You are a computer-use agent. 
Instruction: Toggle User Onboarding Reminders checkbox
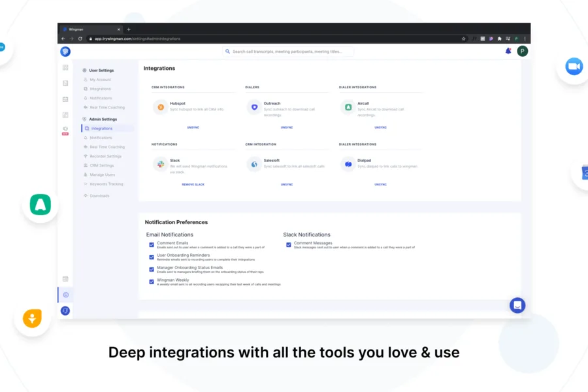152,257
